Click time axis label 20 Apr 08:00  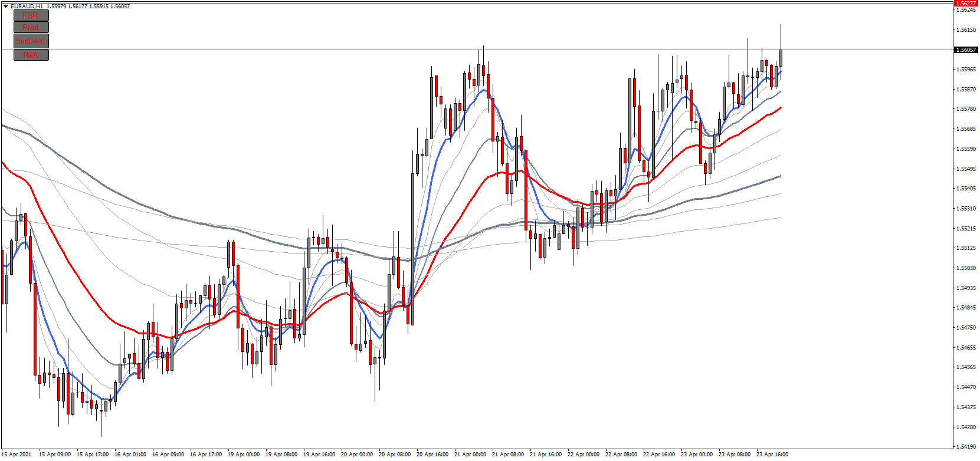(x=395, y=455)
